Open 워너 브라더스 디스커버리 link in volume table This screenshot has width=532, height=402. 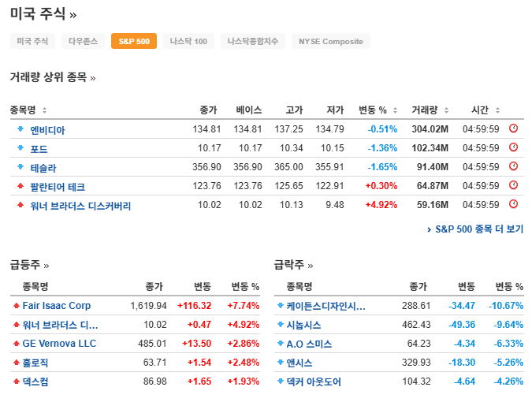80,206
